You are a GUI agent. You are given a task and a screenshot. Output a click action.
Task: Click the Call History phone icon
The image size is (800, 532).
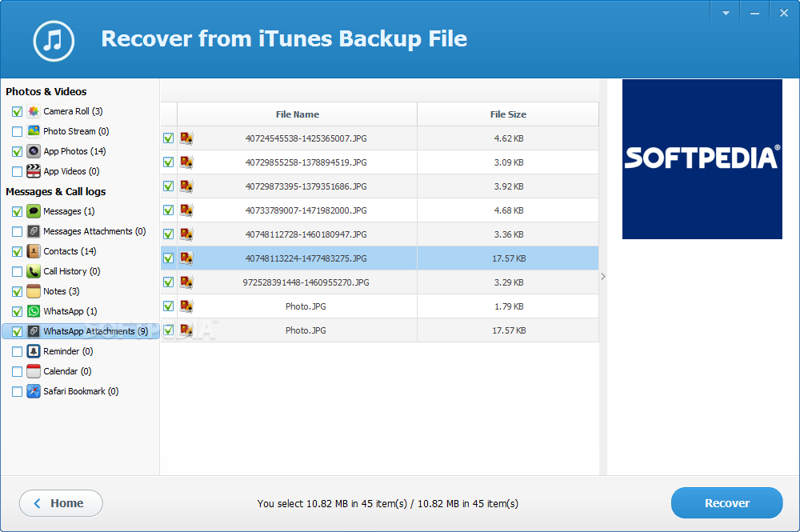click(x=34, y=271)
